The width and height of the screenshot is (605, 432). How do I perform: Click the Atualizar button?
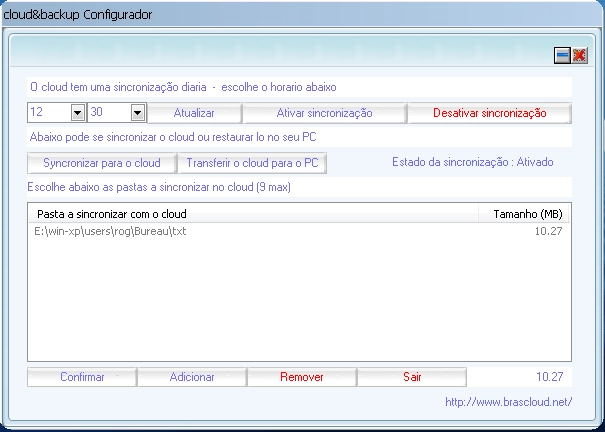click(194, 113)
